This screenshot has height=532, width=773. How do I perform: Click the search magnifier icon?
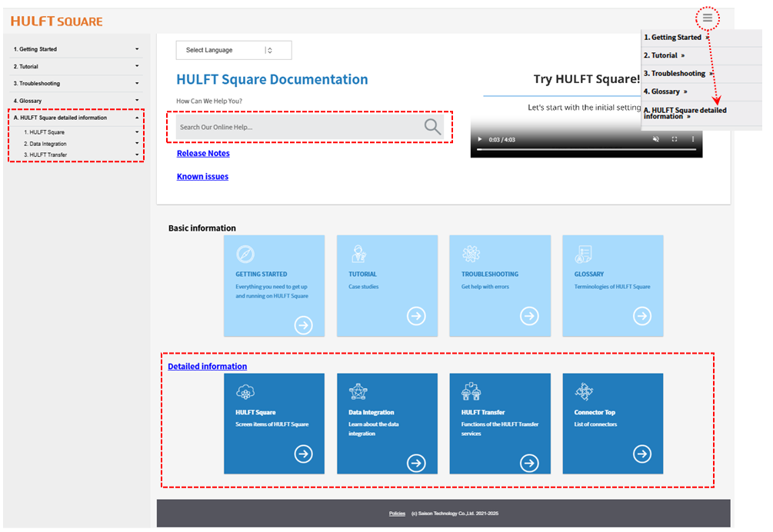[x=432, y=127]
